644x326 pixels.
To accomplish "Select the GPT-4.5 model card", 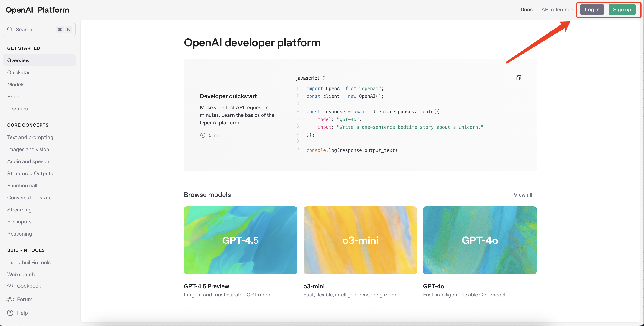I will tap(240, 240).
